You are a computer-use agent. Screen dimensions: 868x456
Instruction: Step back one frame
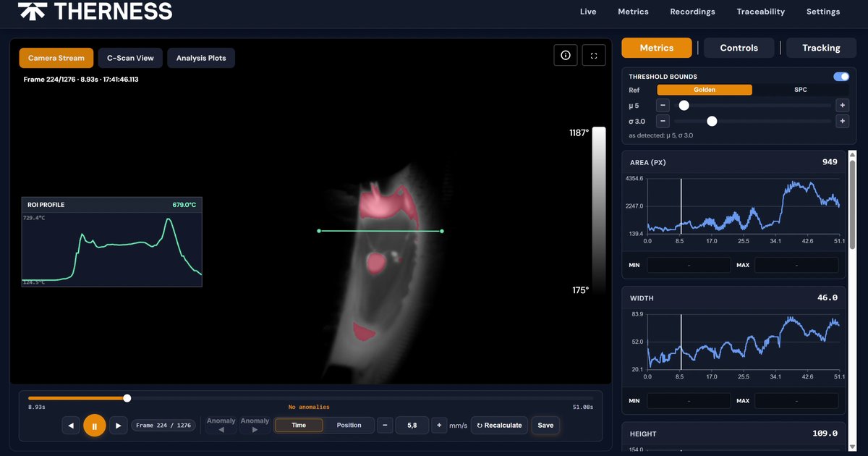70,426
